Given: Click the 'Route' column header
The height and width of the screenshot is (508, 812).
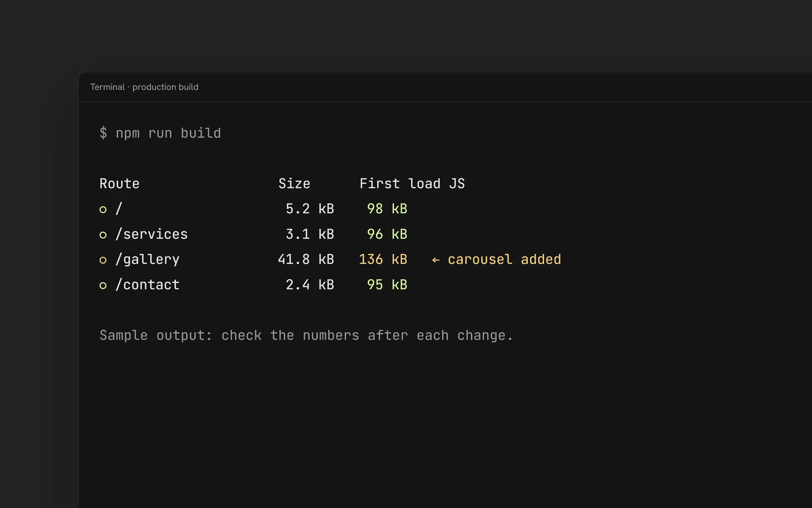Looking at the screenshot, I should [119, 183].
